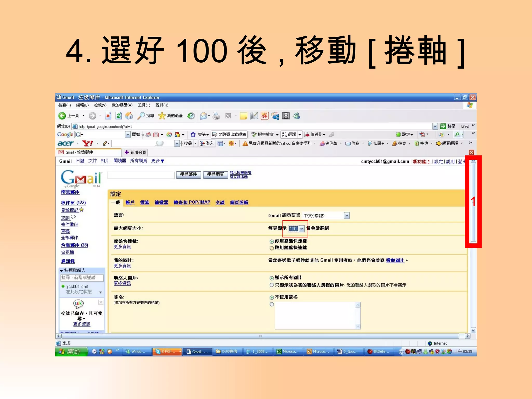532x399 pixels.
Task: Click the Print icon in toolbar
Action: 216,116
